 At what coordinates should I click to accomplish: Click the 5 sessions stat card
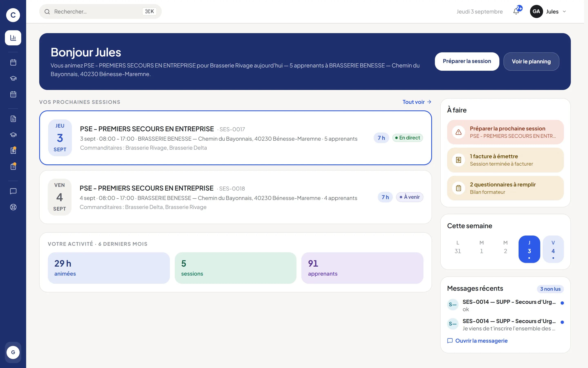[235, 268]
